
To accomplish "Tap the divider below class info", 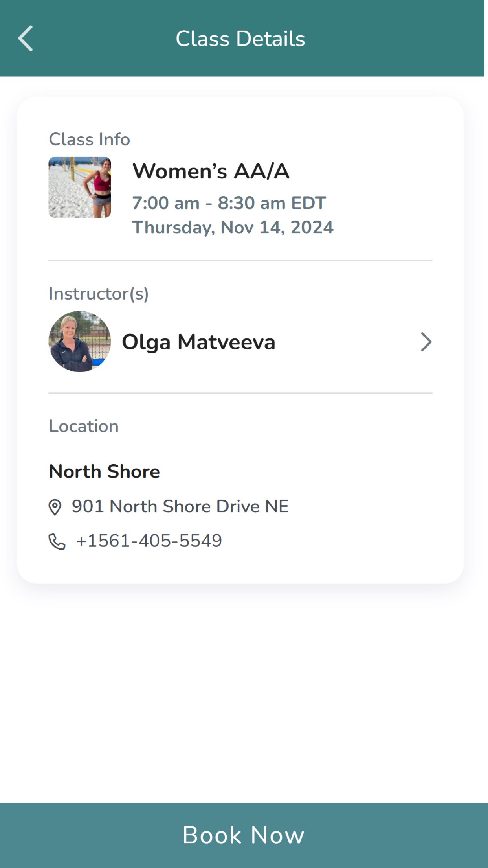I will [240, 260].
